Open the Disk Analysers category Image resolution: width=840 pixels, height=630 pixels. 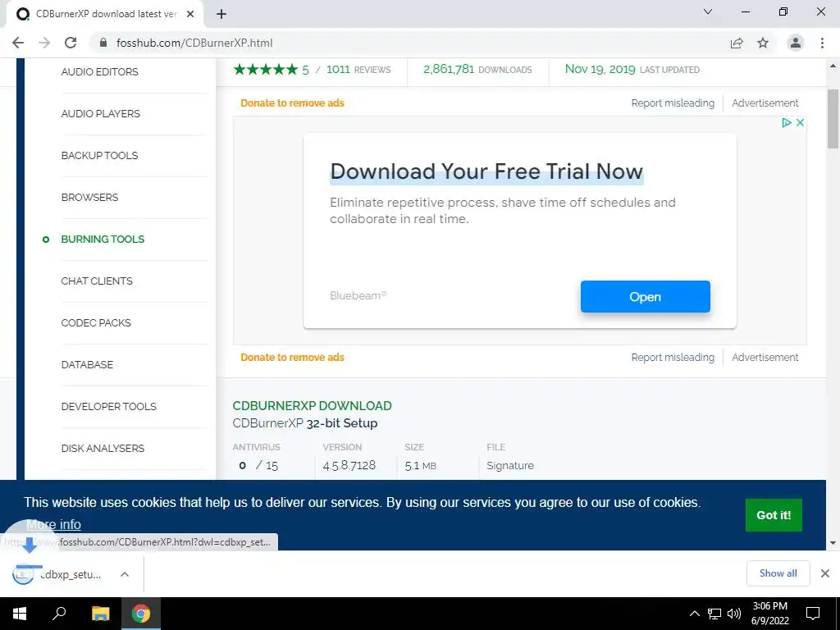pos(103,448)
